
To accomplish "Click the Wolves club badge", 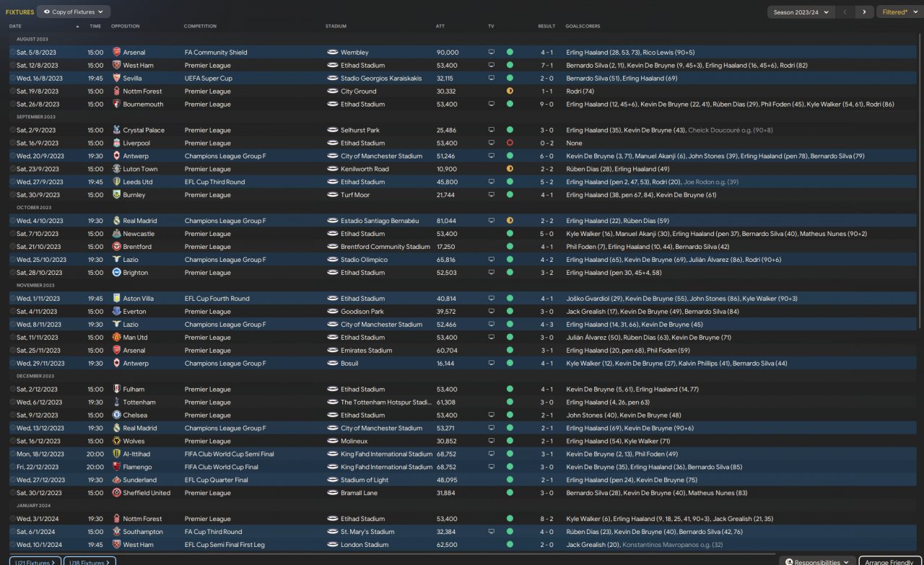I will pos(117,442).
